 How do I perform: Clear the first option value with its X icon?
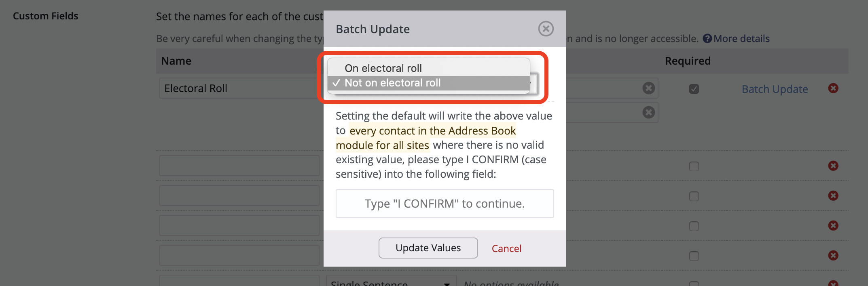click(x=648, y=88)
